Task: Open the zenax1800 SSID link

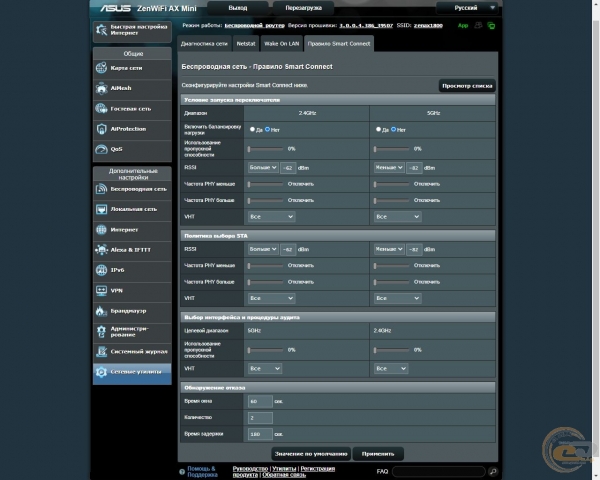Action: tap(428, 26)
